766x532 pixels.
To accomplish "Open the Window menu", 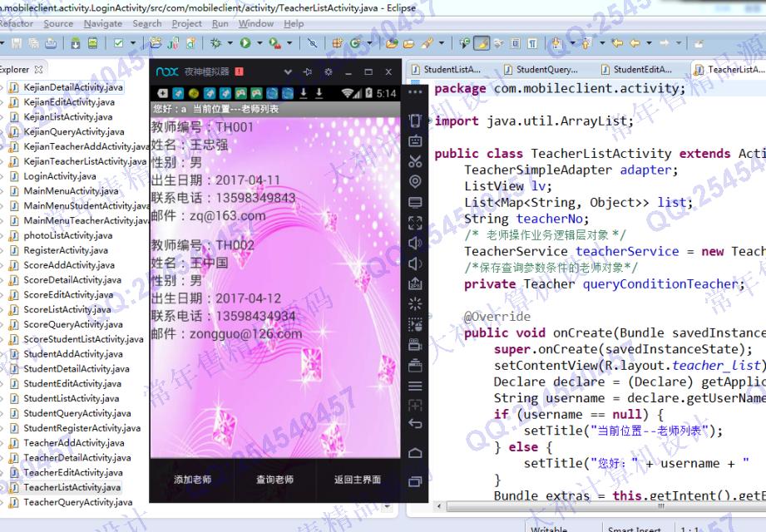I will [x=256, y=23].
